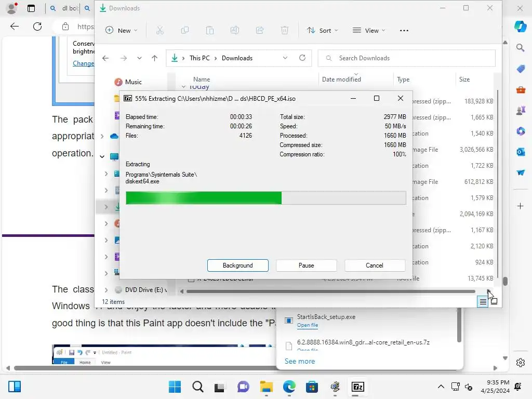This screenshot has height=399, width=532.
Task: Click the Delete trash icon
Action: 285,31
